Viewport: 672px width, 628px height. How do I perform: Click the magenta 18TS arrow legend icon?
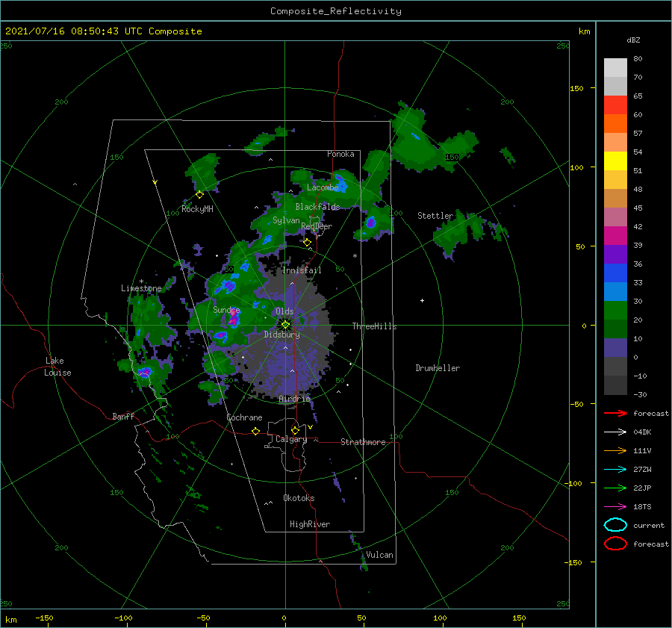[x=615, y=507]
